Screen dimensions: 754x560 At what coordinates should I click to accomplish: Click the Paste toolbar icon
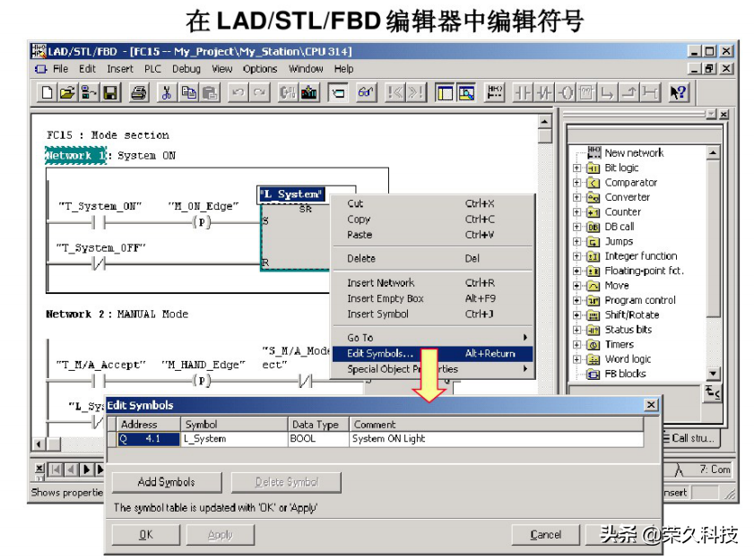coord(210,92)
